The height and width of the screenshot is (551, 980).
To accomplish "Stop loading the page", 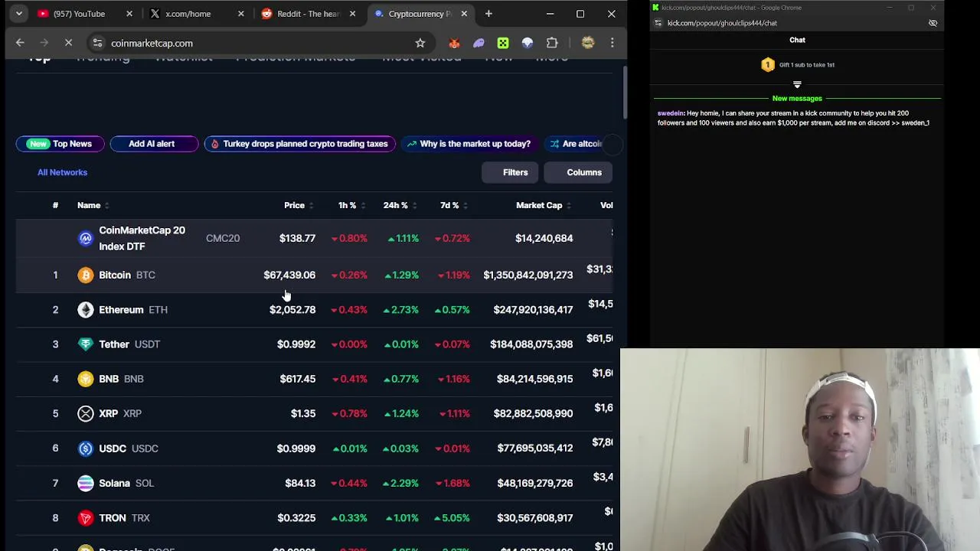I will pos(68,43).
